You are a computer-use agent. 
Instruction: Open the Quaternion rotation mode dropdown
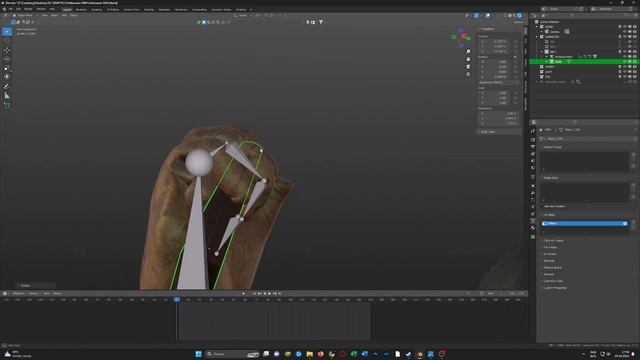point(498,82)
